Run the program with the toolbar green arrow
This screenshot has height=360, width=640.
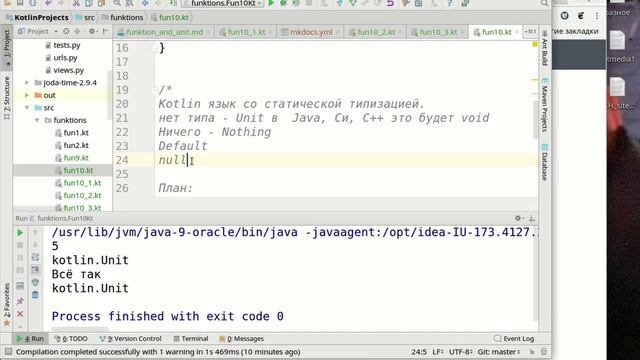[x=271, y=3]
